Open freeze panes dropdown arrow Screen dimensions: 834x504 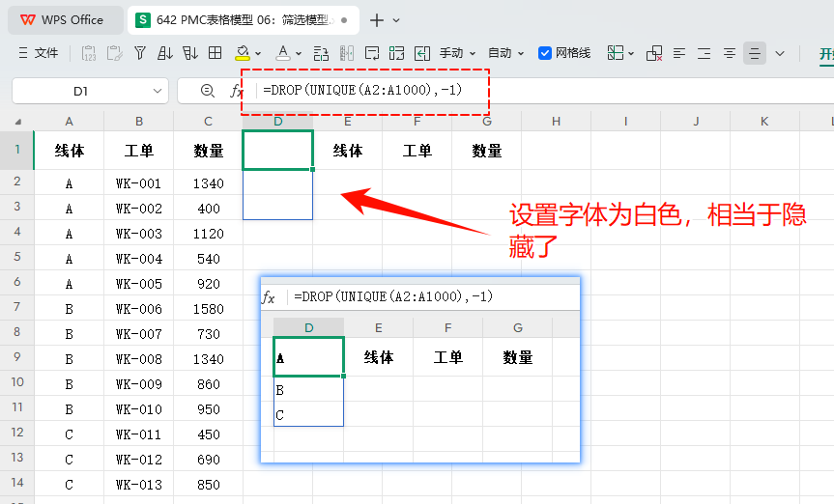click(x=631, y=53)
